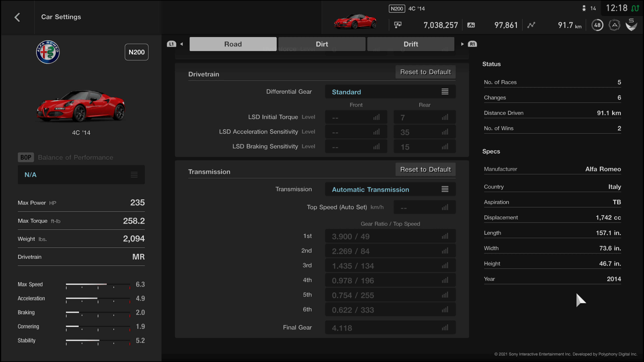Click the BOP label badge
Image resolution: width=644 pixels, height=362 pixels.
(26, 157)
